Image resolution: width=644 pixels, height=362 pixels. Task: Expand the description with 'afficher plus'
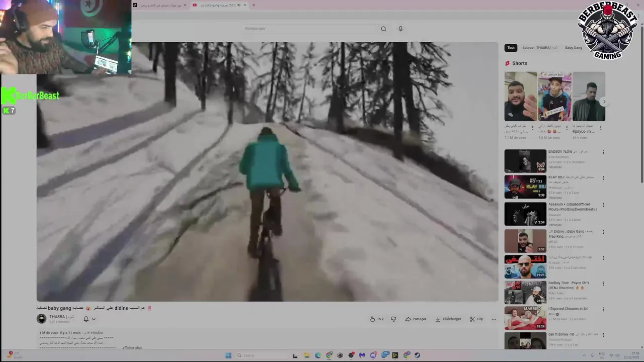click(132, 347)
